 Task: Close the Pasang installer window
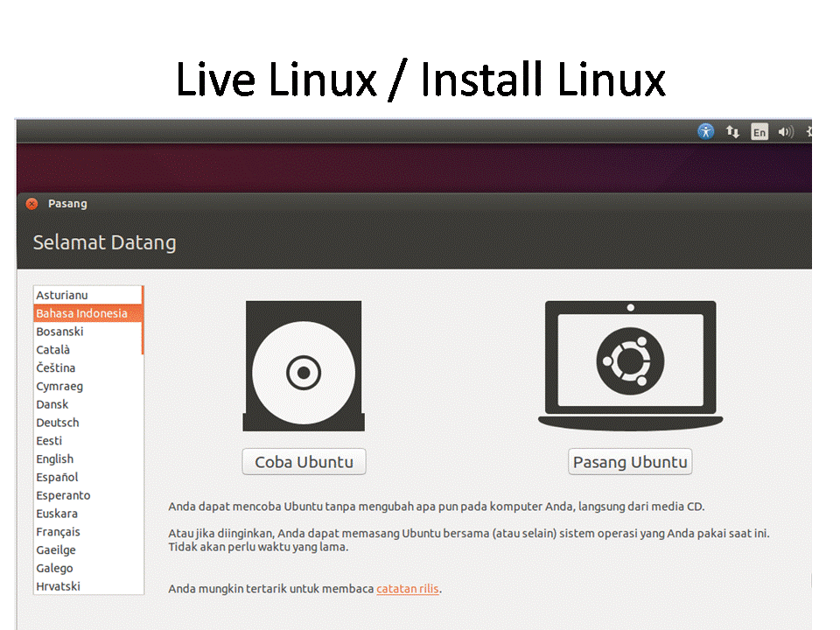(x=32, y=204)
